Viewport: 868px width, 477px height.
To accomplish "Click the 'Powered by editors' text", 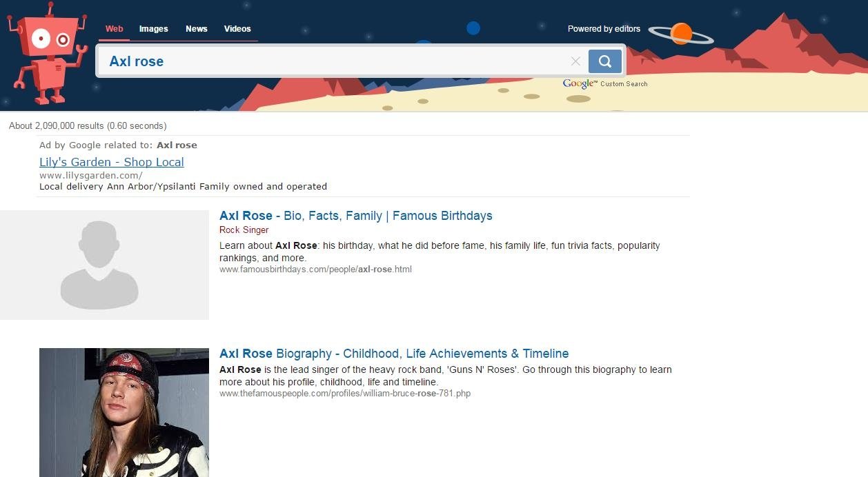I will (x=604, y=29).
